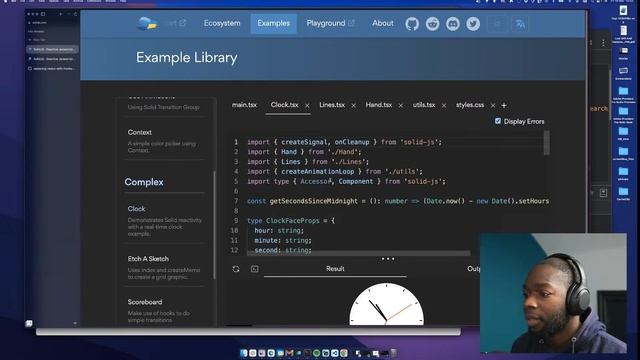This screenshot has height=360, width=640.
Task: Close the styles.css tab
Action: 493,105
